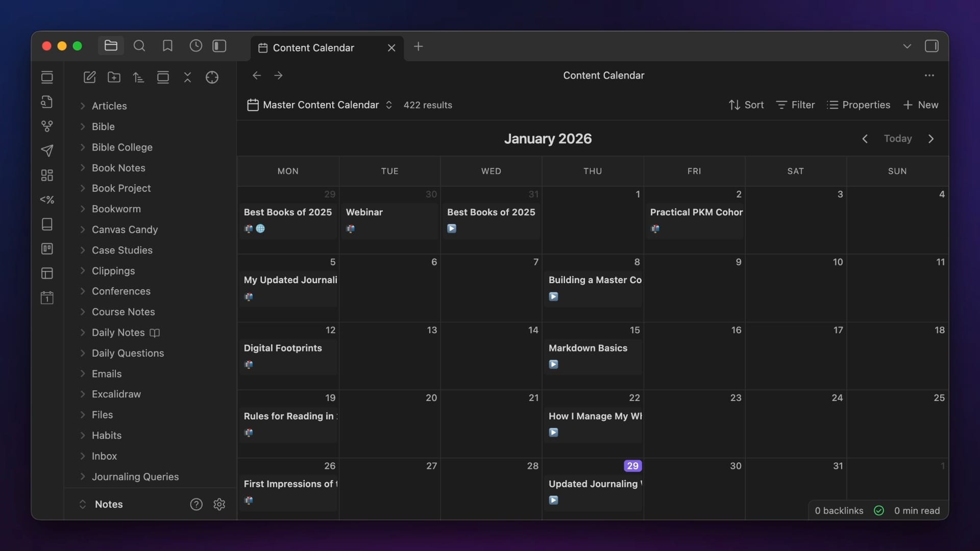Click the change sort order icon
980x551 pixels.
(x=138, y=77)
